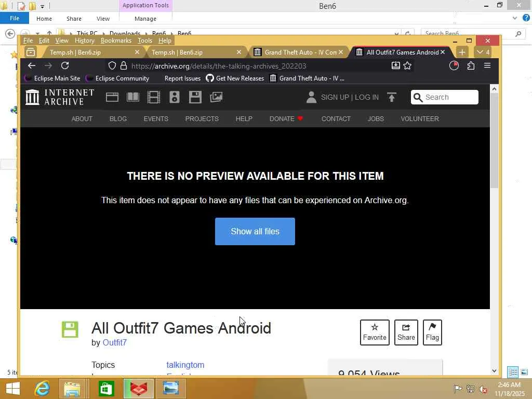Click the install/download page icon in address bar
532x399 pixels.
pos(395,66)
